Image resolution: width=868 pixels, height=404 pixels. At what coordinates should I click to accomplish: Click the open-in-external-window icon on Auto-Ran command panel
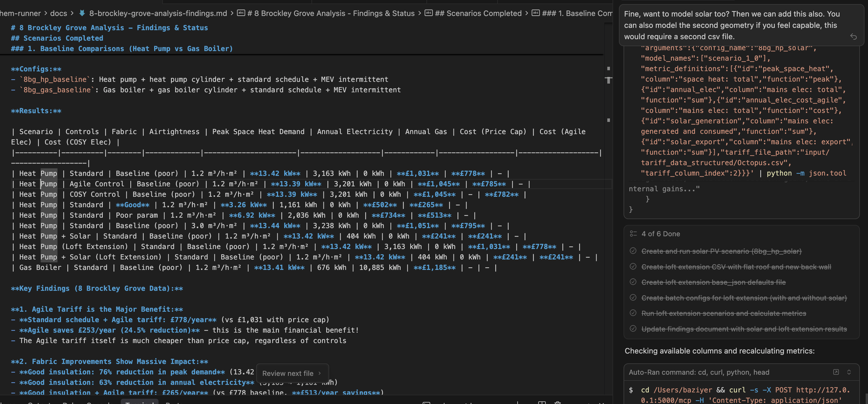tap(837, 372)
